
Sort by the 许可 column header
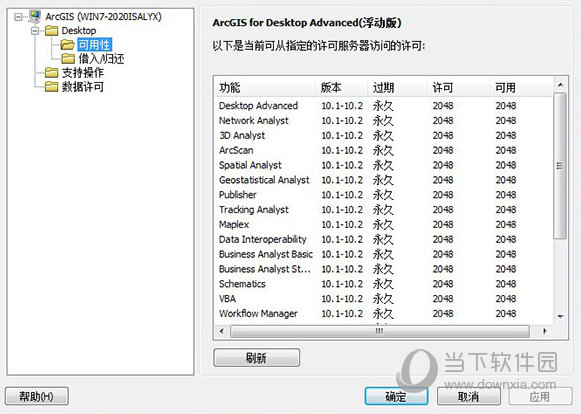tap(458, 87)
